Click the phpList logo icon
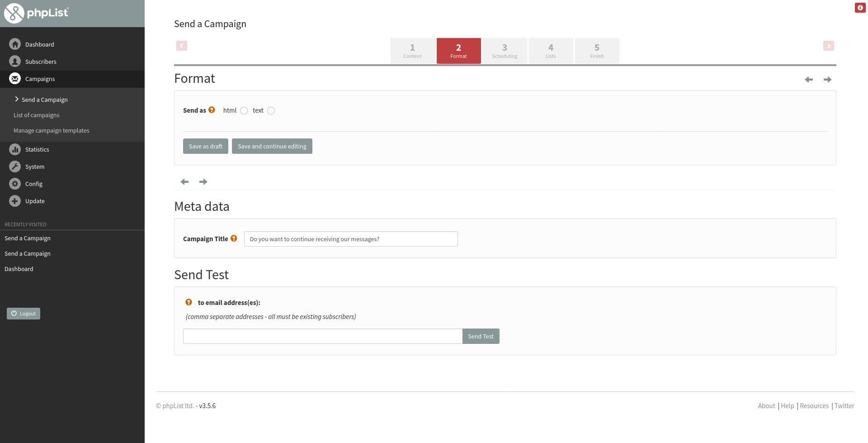The image size is (868, 443). click(x=14, y=13)
